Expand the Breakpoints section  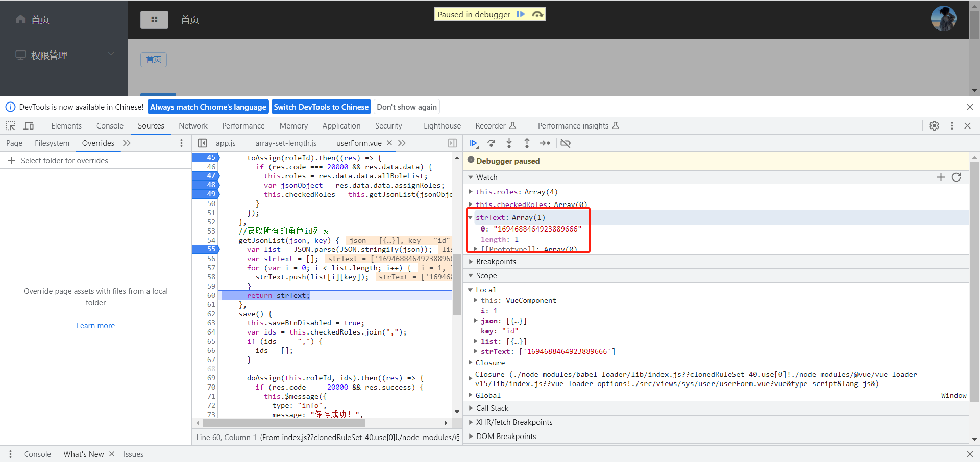496,262
